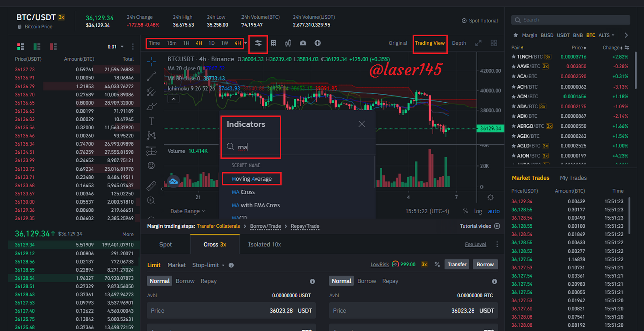Close the Indicators dialog

pos(362,124)
